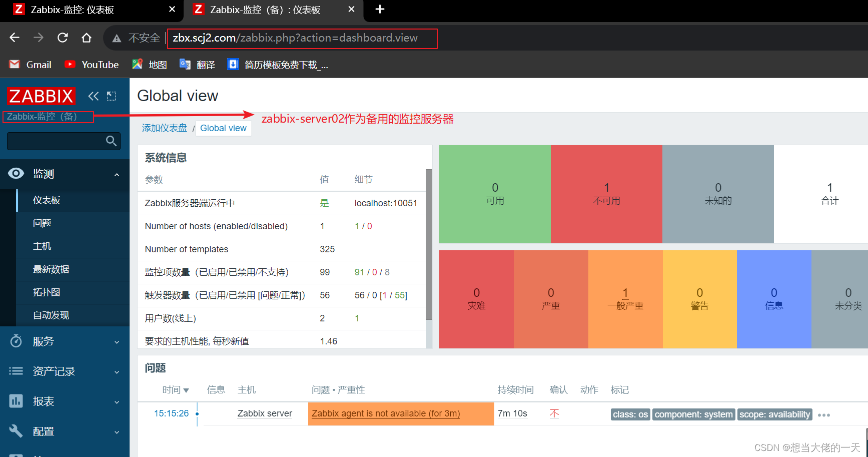868x457 pixels.
Task: Expand the 服务 menu section
Action: tap(65, 341)
